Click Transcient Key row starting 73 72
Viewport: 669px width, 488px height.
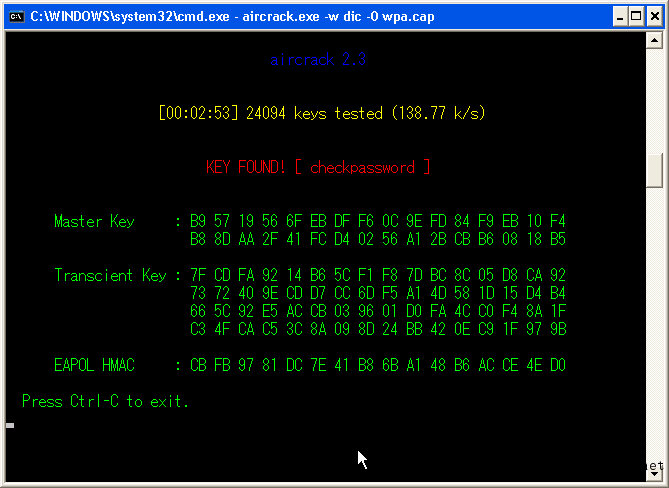point(378,293)
